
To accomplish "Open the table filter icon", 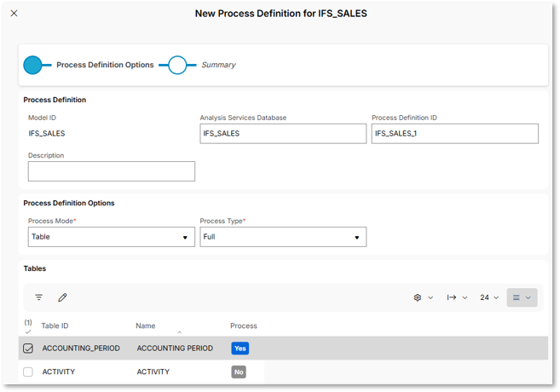I will point(39,297).
